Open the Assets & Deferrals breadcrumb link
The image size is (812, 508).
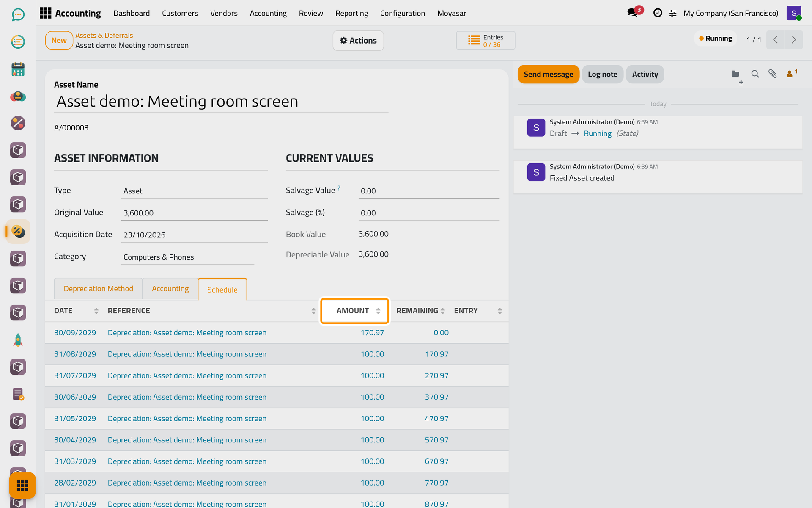click(104, 35)
